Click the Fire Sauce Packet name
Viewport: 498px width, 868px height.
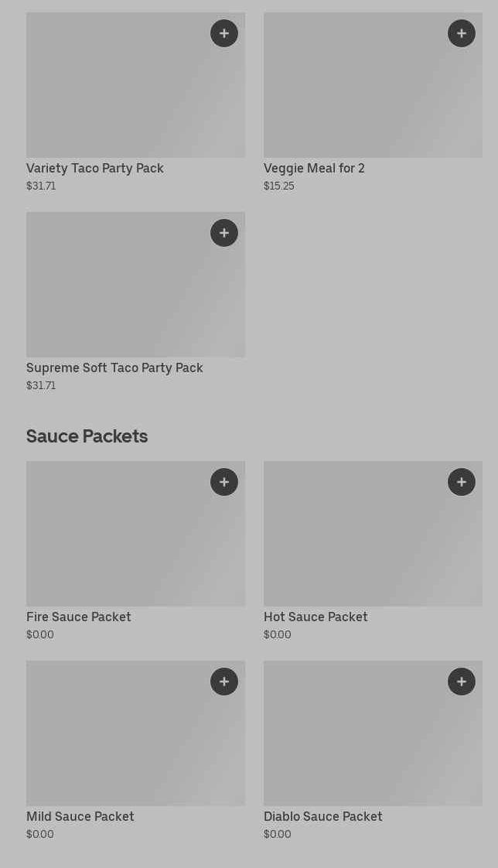click(x=79, y=617)
